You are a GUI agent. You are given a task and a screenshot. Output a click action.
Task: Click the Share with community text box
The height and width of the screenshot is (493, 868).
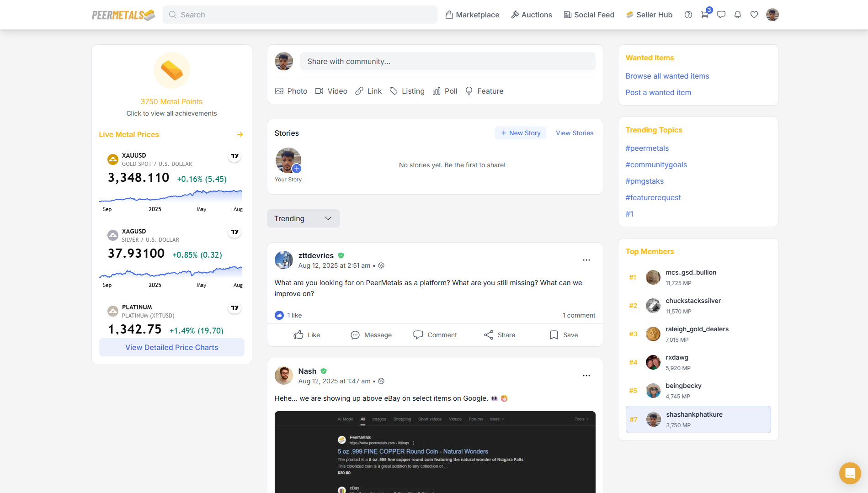(x=448, y=61)
